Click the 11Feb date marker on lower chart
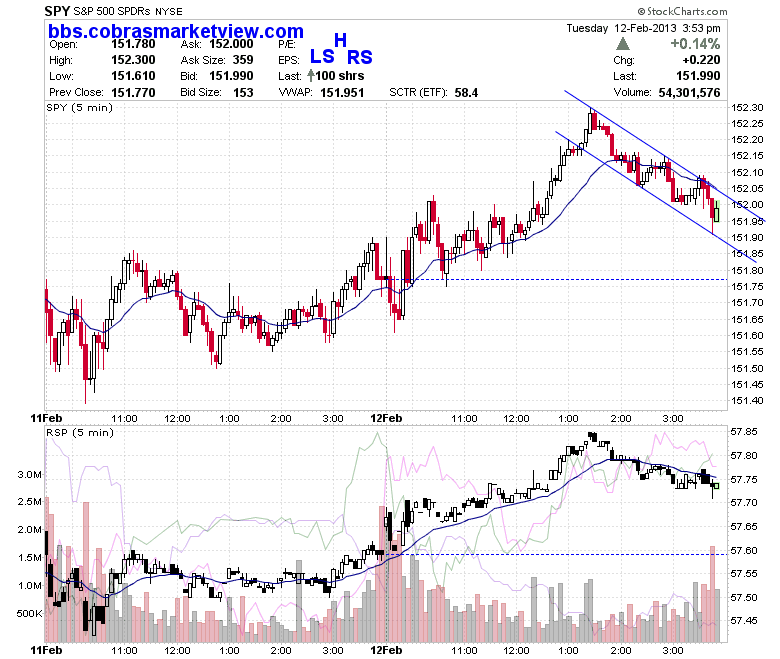Screen dimensions: 780x659 [46, 650]
